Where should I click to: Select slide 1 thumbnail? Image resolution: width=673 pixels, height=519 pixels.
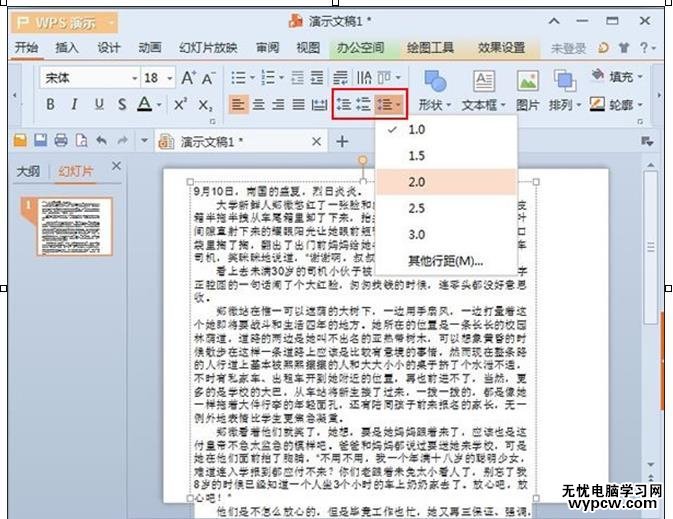click(x=75, y=227)
